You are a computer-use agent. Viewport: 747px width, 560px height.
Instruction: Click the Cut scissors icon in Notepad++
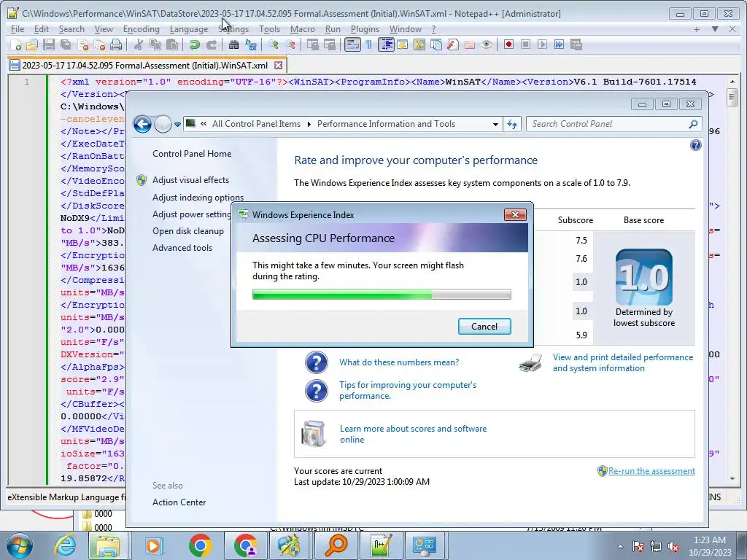coord(139,44)
